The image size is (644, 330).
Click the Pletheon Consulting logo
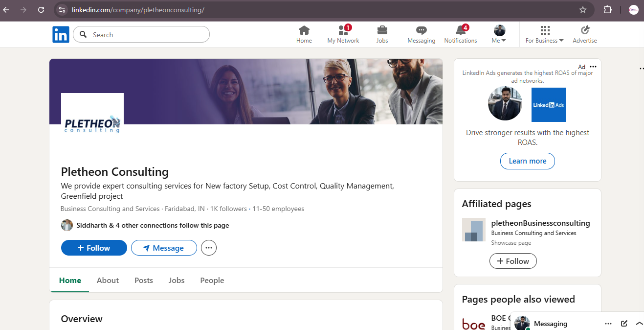pos(92,124)
